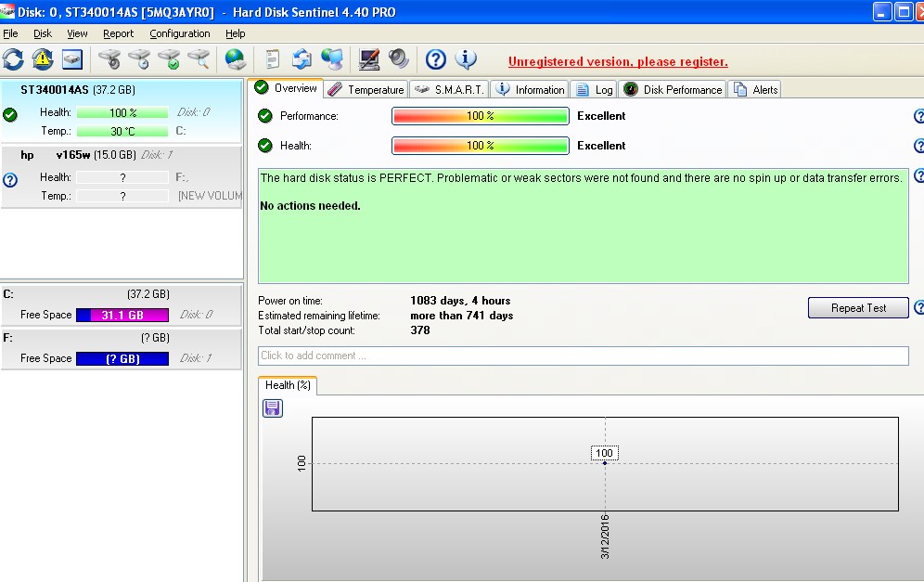Viewport: 924px width, 582px height.
Task: Click the C: free space 31.1 GB bar
Action: [x=122, y=315]
